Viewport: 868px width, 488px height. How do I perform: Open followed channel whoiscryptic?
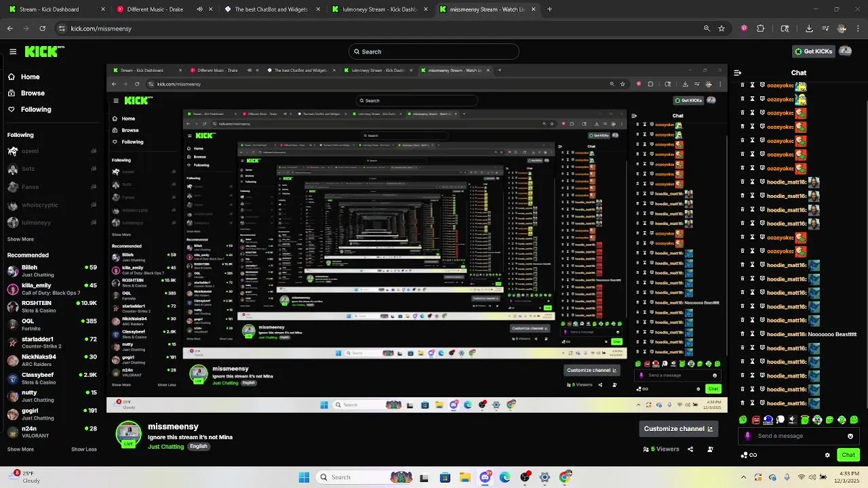tap(52, 205)
